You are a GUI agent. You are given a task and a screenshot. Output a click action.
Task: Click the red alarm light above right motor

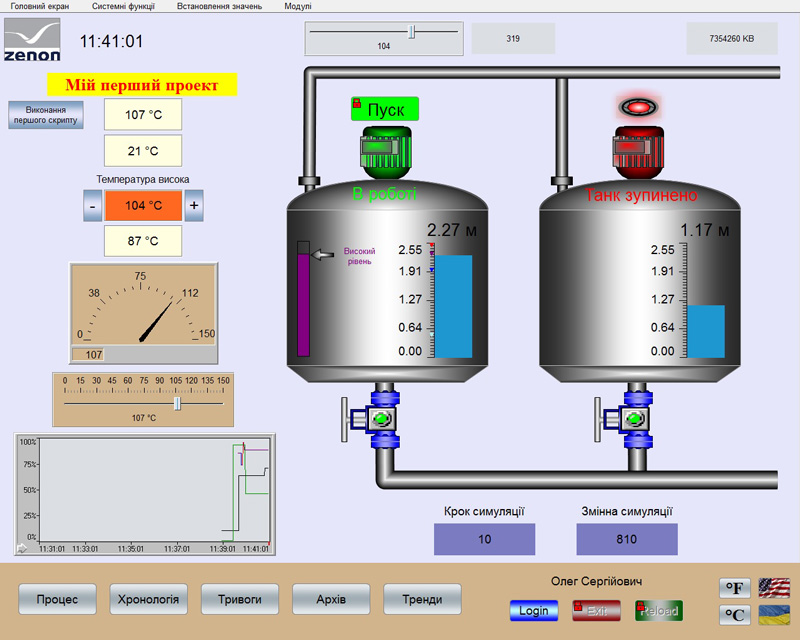[x=637, y=106]
